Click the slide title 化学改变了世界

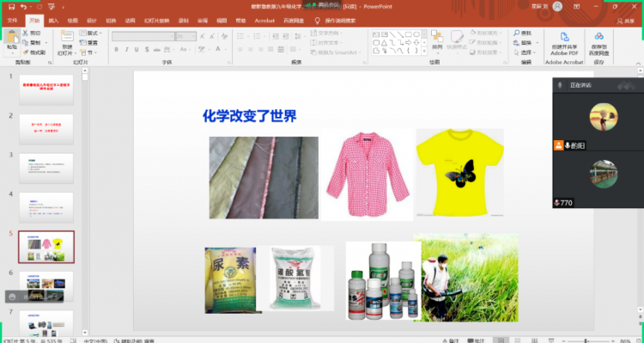(250, 116)
